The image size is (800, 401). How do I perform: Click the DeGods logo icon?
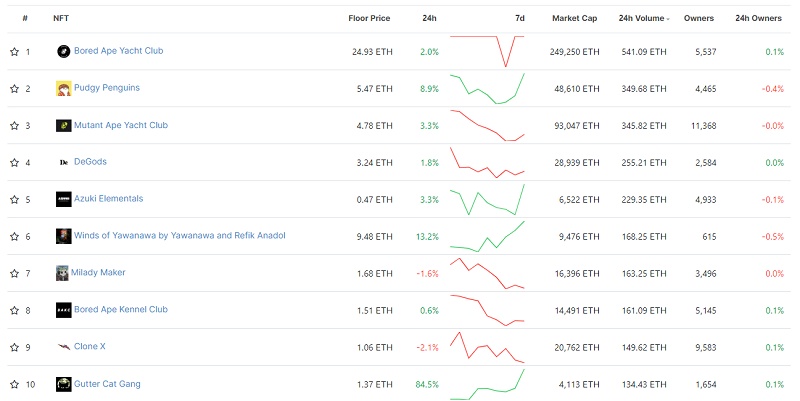tap(63, 162)
